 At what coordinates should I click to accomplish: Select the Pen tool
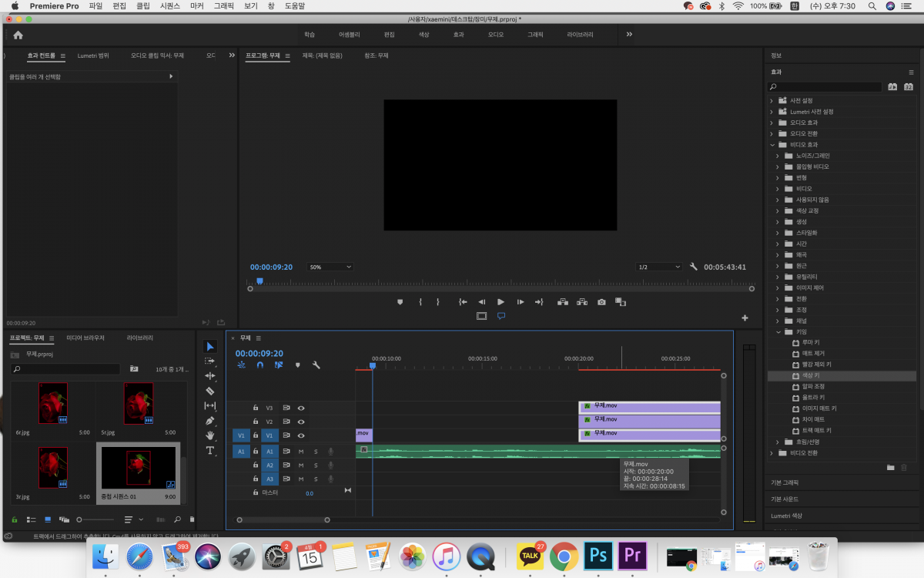210,421
